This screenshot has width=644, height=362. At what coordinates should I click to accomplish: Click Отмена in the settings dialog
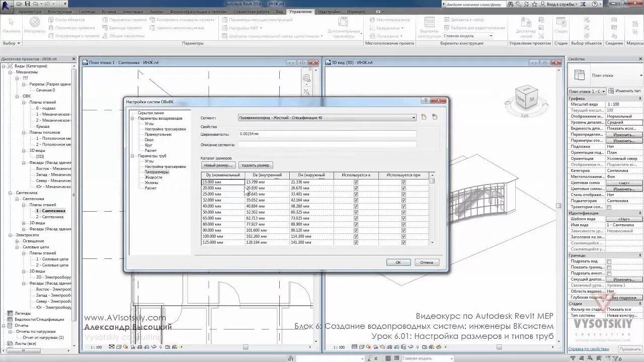[x=427, y=262]
